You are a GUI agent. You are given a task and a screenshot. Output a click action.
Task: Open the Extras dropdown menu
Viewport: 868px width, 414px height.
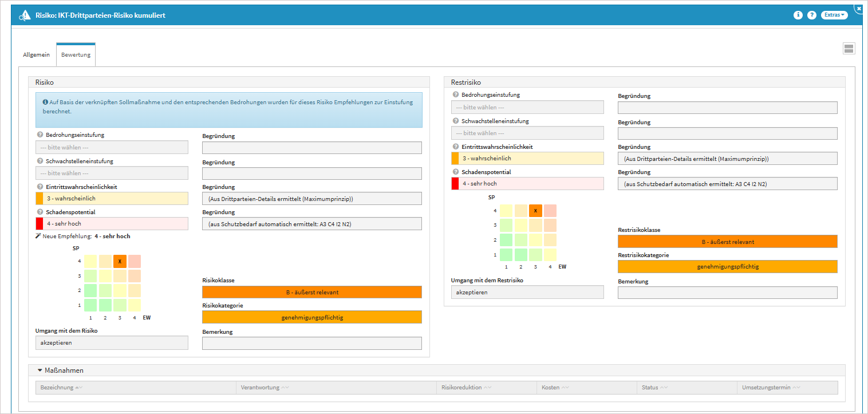(x=834, y=15)
